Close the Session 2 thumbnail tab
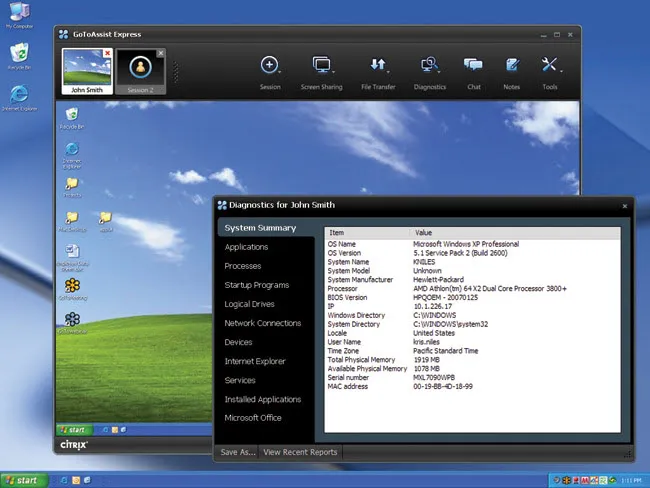Screen dimensions: 650x488 click(161, 53)
